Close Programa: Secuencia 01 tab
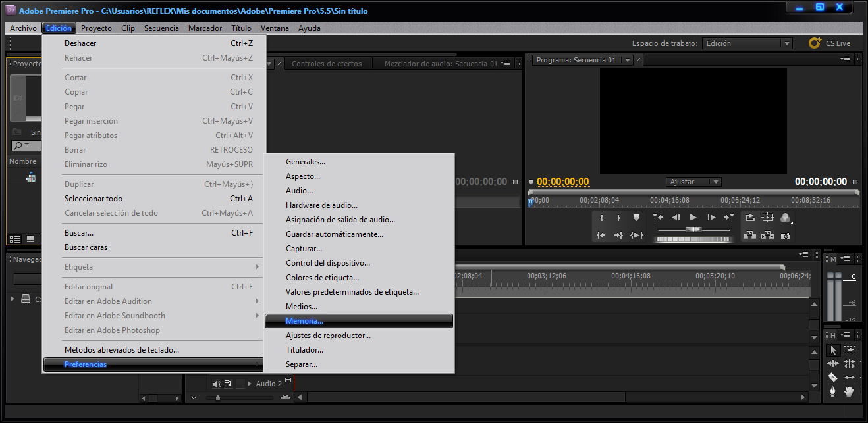The height and width of the screenshot is (423, 868). click(x=639, y=60)
